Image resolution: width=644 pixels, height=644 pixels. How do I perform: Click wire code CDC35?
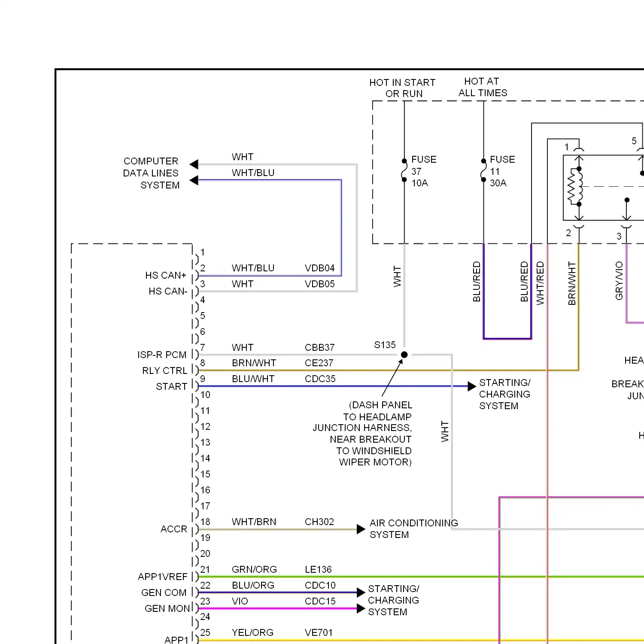click(320, 379)
